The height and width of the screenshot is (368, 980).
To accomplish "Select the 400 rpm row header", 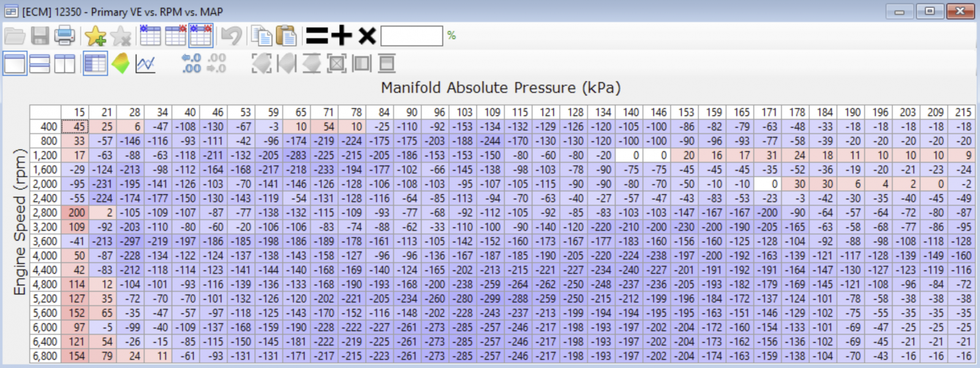I will (x=45, y=126).
